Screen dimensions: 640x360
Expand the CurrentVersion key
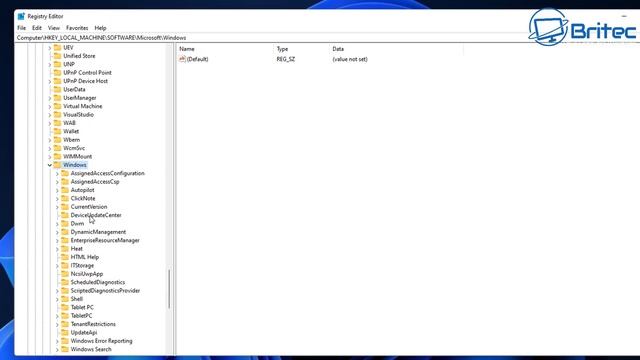tap(57, 207)
